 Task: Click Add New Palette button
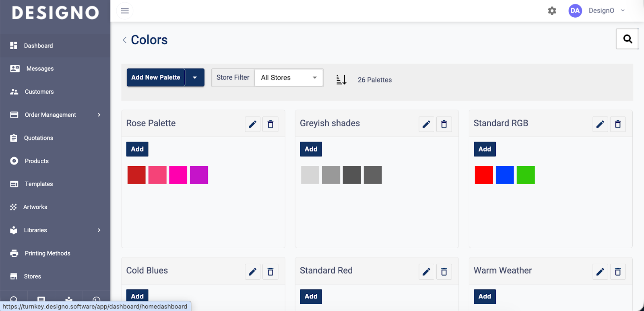[x=156, y=78]
